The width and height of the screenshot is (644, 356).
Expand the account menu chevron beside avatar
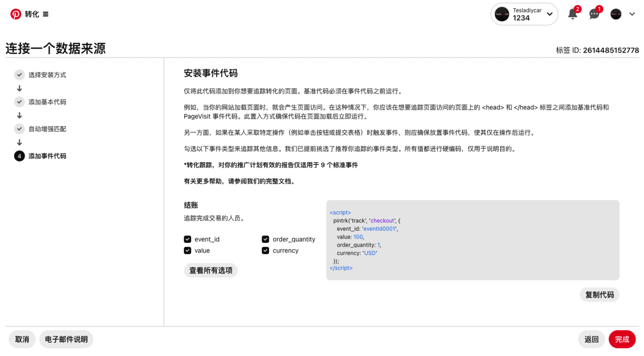632,14
